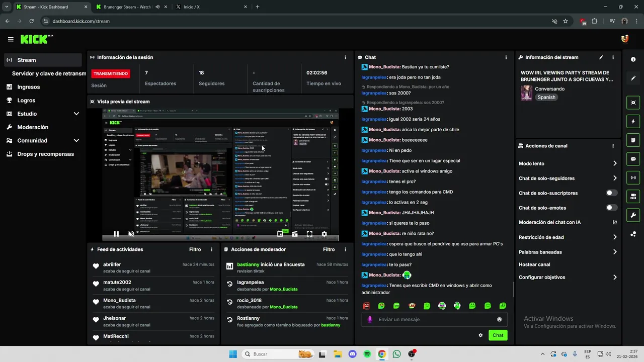Toggle the wrench icon in right sidebar

(633, 215)
